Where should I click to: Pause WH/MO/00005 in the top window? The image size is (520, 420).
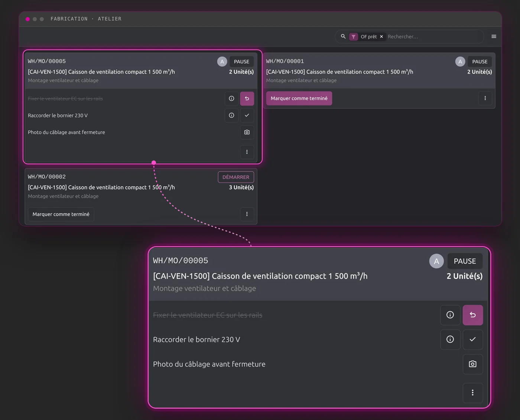(x=241, y=61)
